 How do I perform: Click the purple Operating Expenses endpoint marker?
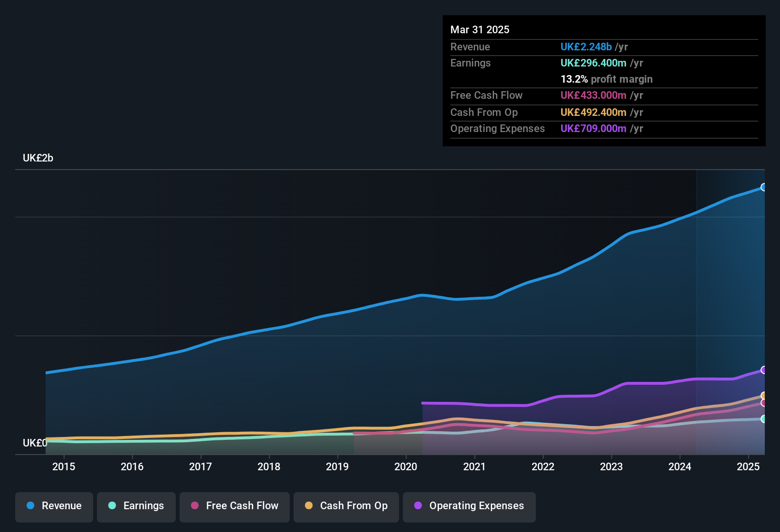pos(763,370)
